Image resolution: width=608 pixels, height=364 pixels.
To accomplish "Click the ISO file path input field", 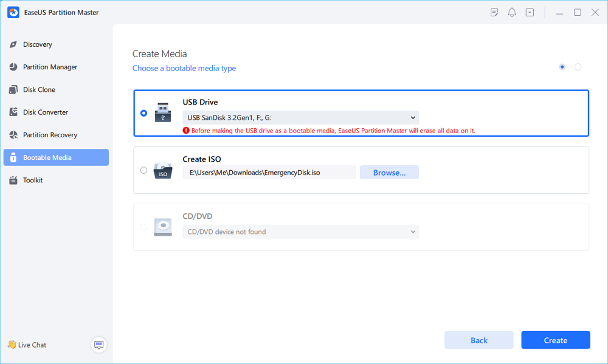I will pos(269,173).
